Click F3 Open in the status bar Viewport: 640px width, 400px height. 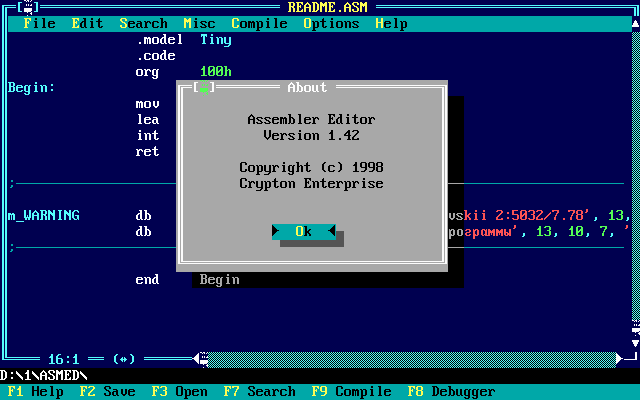point(179,391)
